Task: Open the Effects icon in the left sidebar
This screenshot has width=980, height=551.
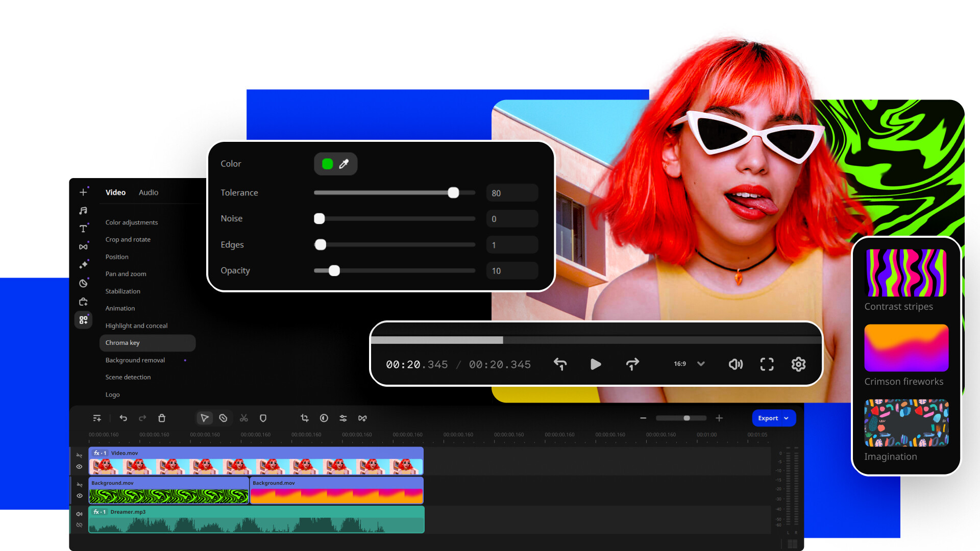Action: pyautogui.click(x=83, y=265)
